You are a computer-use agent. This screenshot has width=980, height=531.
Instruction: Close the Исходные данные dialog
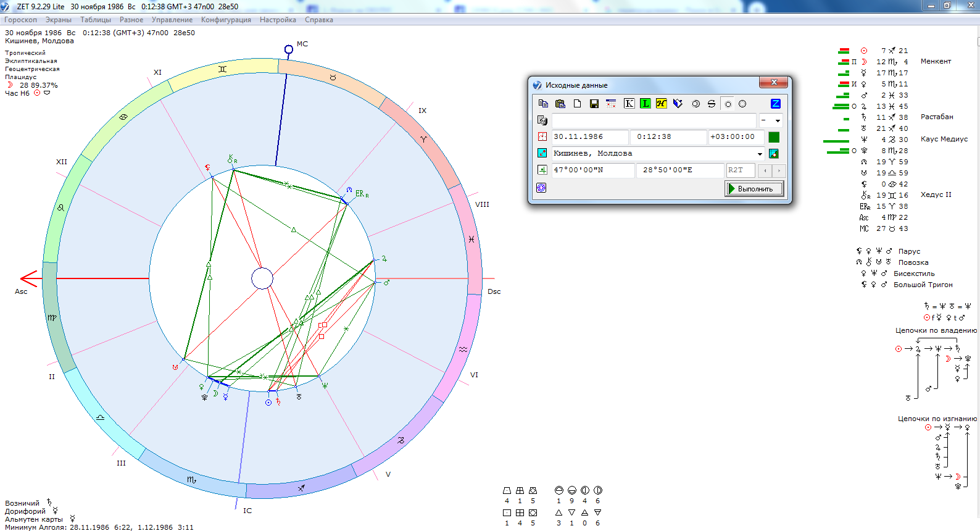773,82
